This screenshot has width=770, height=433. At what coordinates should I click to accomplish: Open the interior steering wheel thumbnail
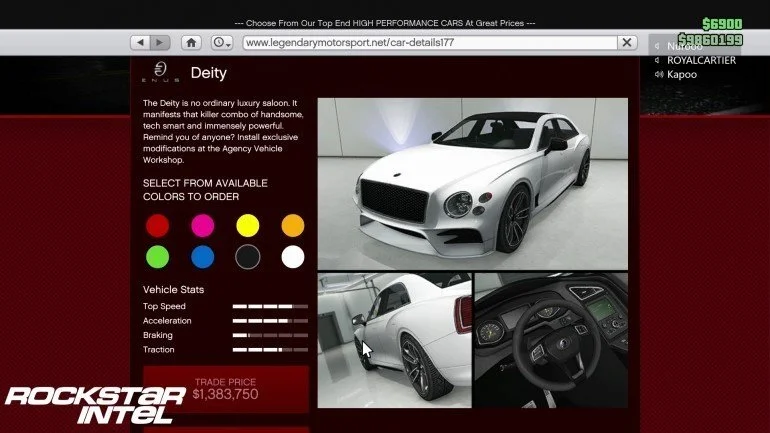coord(551,341)
